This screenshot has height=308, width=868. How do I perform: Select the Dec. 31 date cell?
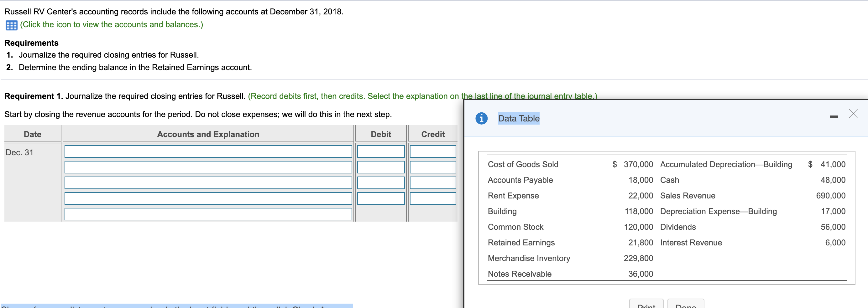click(x=20, y=152)
